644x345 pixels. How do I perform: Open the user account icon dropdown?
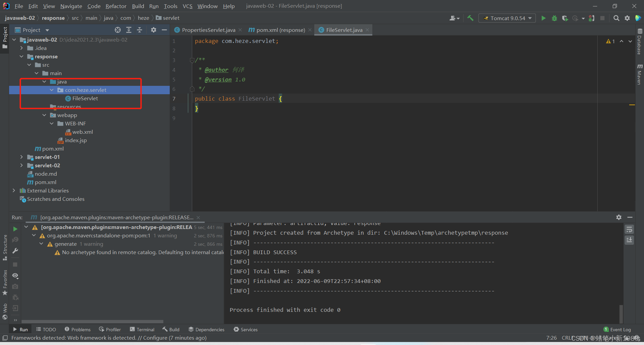[454, 18]
